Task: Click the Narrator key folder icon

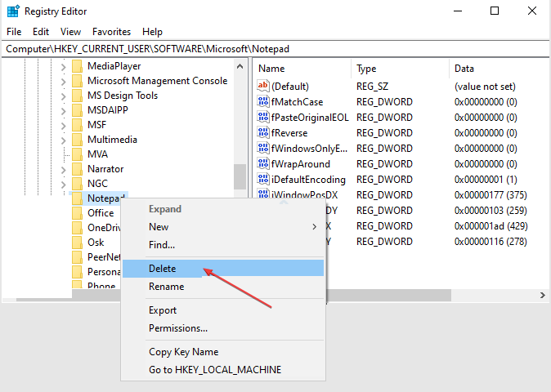Action: pos(77,169)
